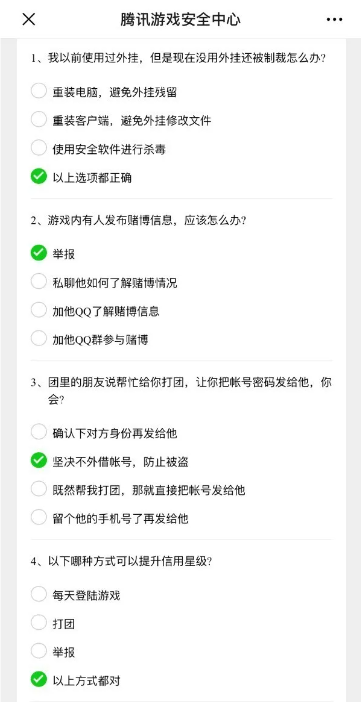
Task: Tap the X close icon at top left
Action: click(x=29, y=19)
